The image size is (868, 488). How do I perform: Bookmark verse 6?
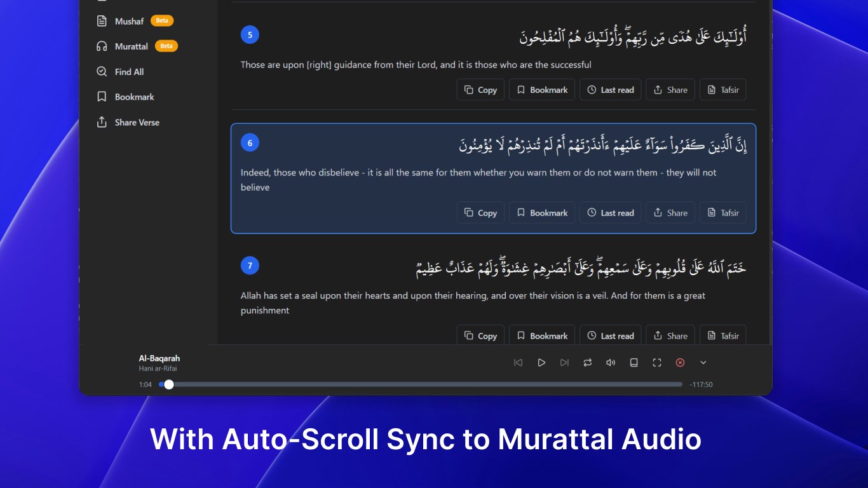coord(542,213)
